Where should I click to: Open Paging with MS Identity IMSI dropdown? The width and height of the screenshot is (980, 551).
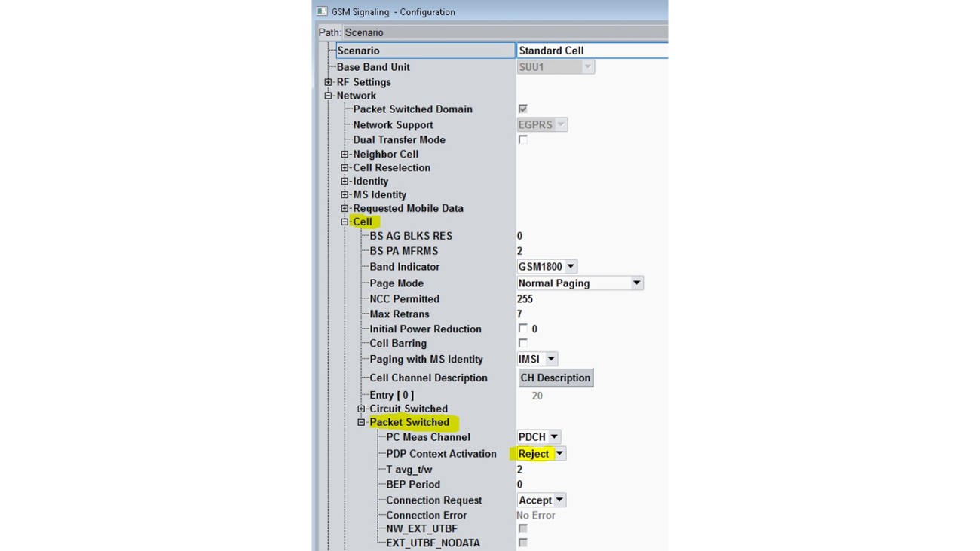[x=537, y=359]
